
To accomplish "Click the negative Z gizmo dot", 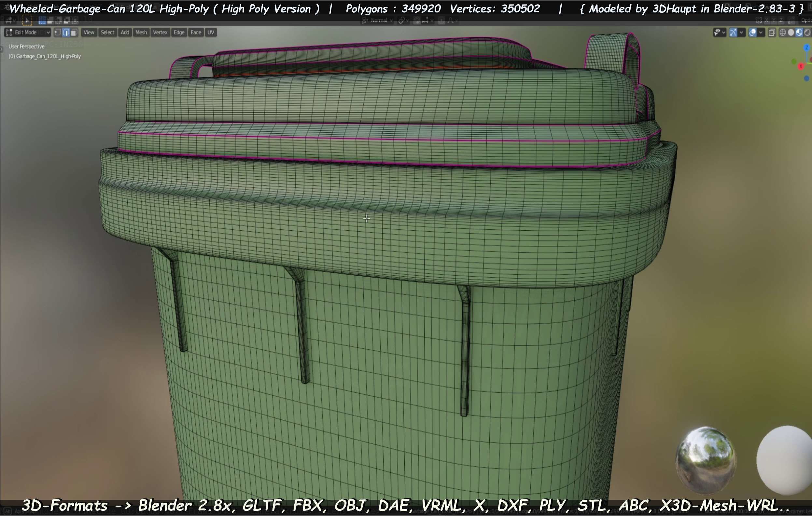I will click(806, 78).
